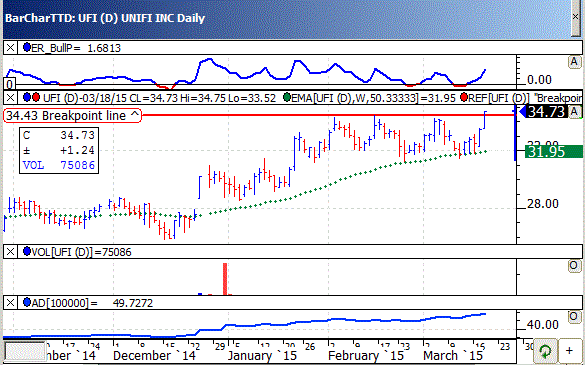Click the blue ER_BullP series marker
The image size is (585, 365).
[x=27, y=47]
